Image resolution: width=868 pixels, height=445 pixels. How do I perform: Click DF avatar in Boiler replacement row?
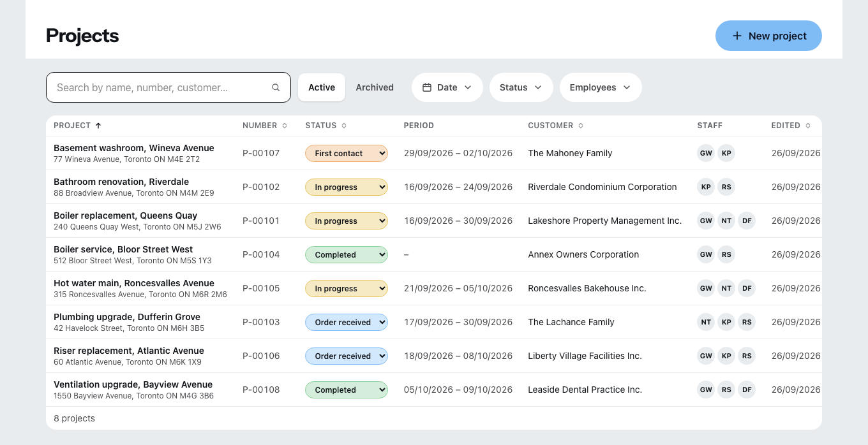pyautogui.click(x=747, y=221)
